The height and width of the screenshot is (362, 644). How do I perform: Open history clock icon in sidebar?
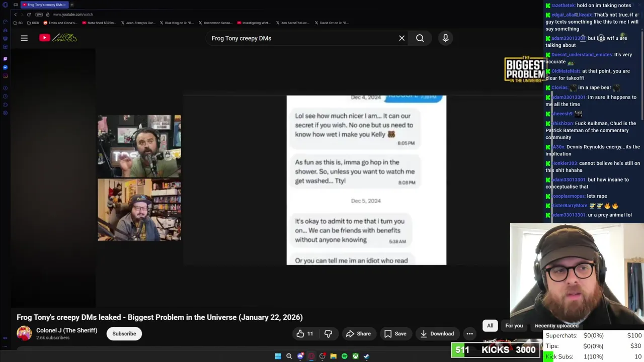(x=5, y=96)
